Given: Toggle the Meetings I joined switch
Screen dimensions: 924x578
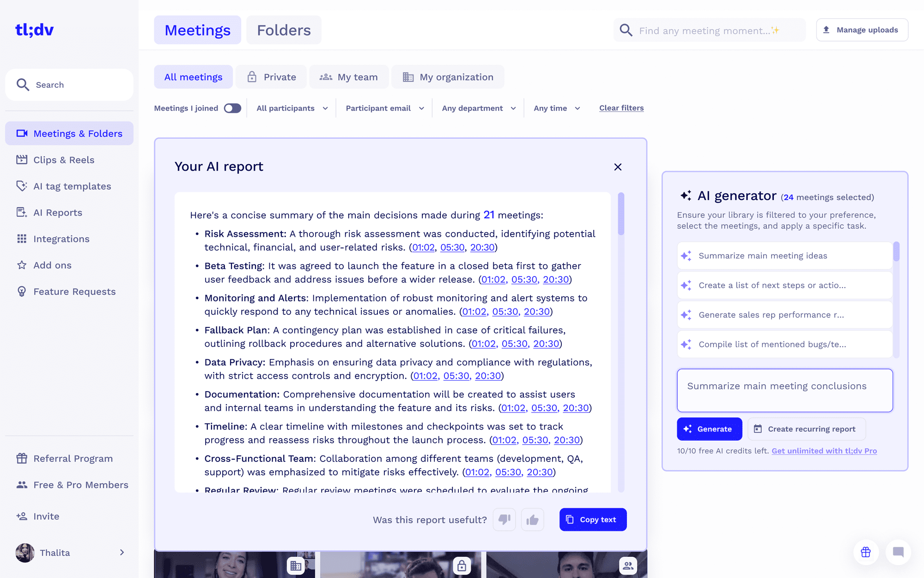Looking at the screenshot, I should click(233, 108).
